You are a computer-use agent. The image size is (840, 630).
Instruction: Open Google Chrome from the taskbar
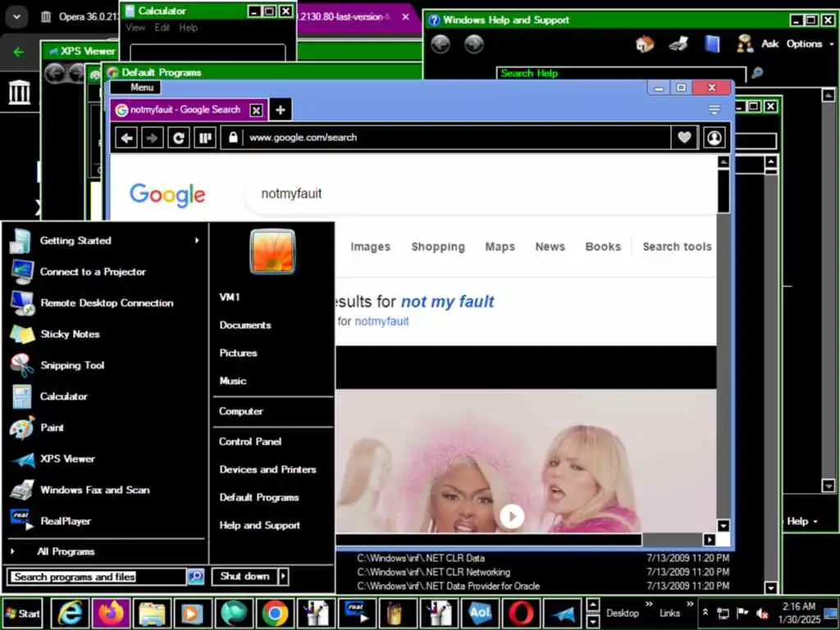275,613
